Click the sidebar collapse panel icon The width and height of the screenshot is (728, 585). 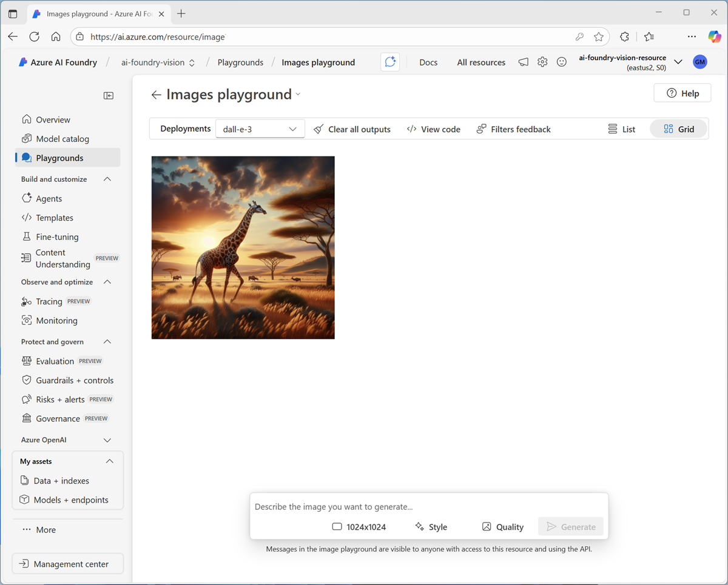109,95
